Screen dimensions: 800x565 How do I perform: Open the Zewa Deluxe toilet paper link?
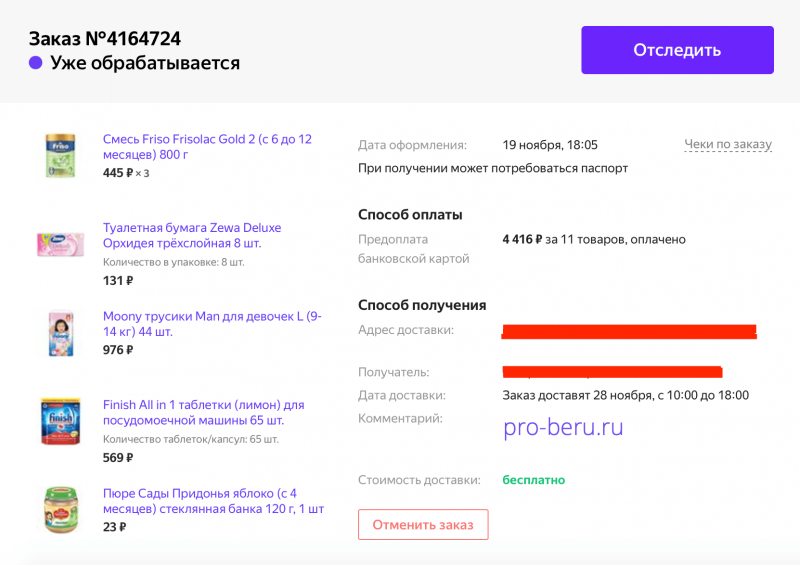click(x=192, y=235)
